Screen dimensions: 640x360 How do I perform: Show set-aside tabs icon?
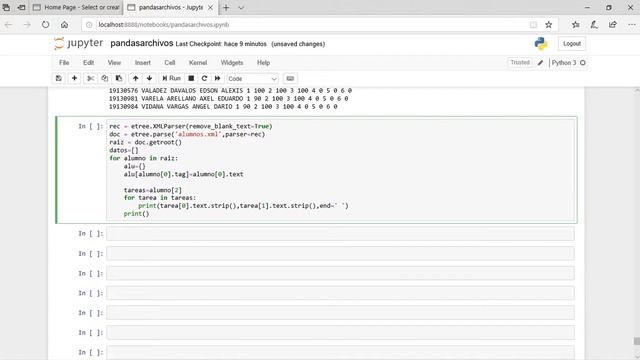(6, 7)
